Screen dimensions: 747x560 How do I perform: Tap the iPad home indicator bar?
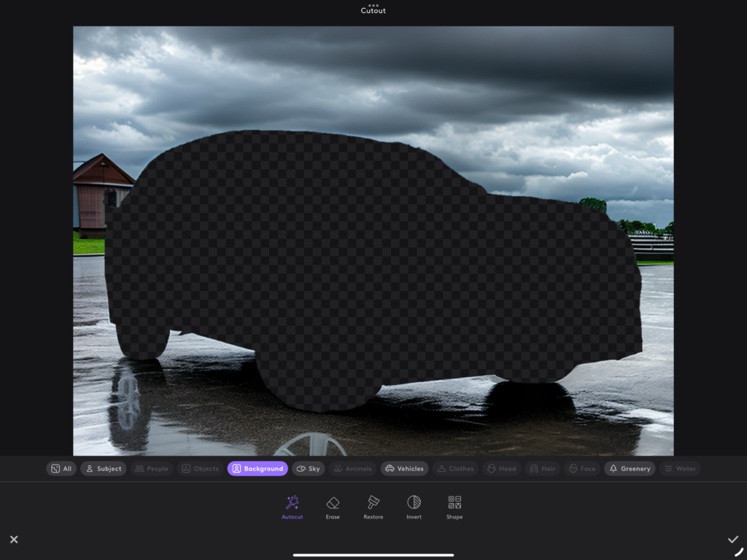(x=373, y=555)
